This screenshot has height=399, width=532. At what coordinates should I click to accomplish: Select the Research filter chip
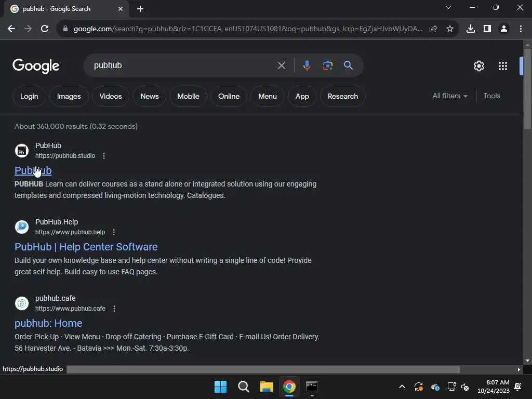[343, 96]
